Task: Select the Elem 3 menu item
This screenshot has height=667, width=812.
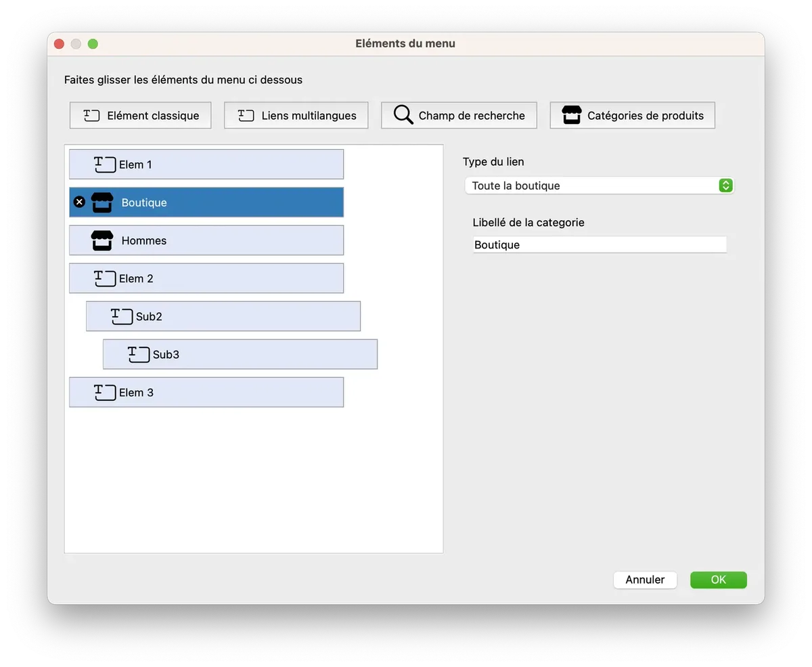Action: [206, 392]
